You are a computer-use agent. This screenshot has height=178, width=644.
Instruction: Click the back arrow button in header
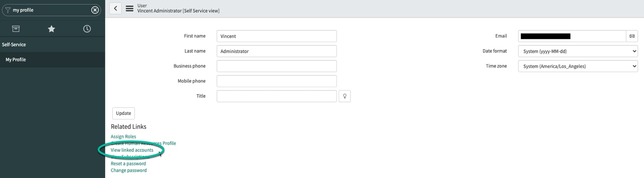(x=115, y=8)
